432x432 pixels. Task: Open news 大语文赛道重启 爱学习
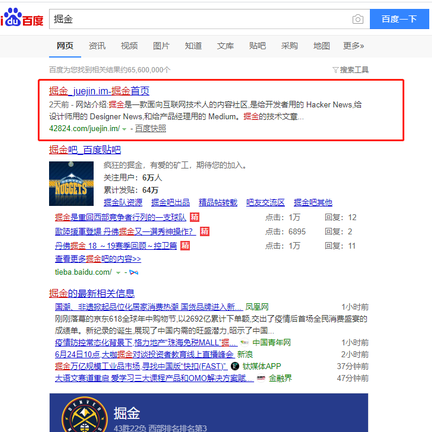tap(154, 378)
